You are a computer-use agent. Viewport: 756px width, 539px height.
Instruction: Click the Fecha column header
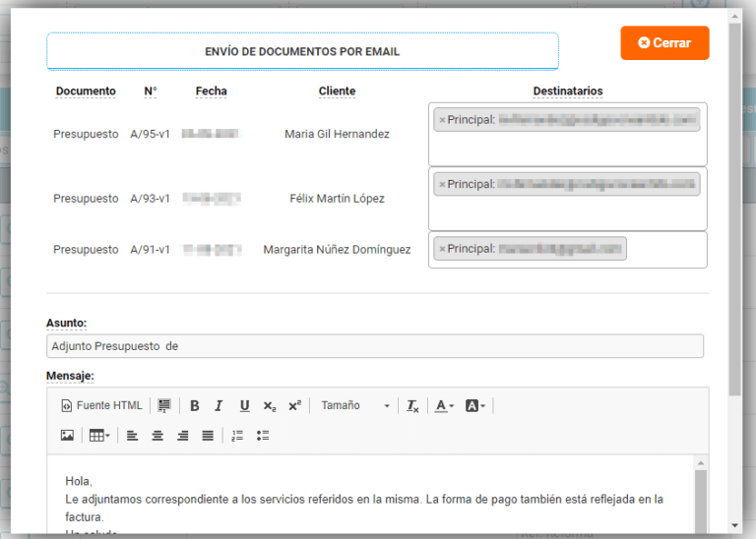click(x=212, y=91)
